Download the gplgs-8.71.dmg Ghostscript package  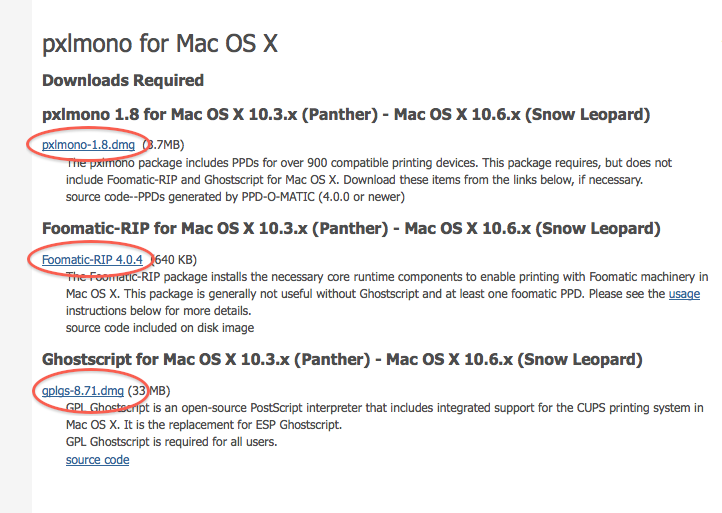click(83, 389)
